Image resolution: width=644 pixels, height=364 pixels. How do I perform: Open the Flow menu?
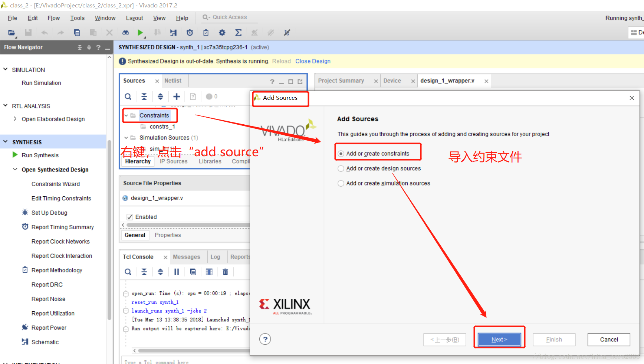click(53, 18)
